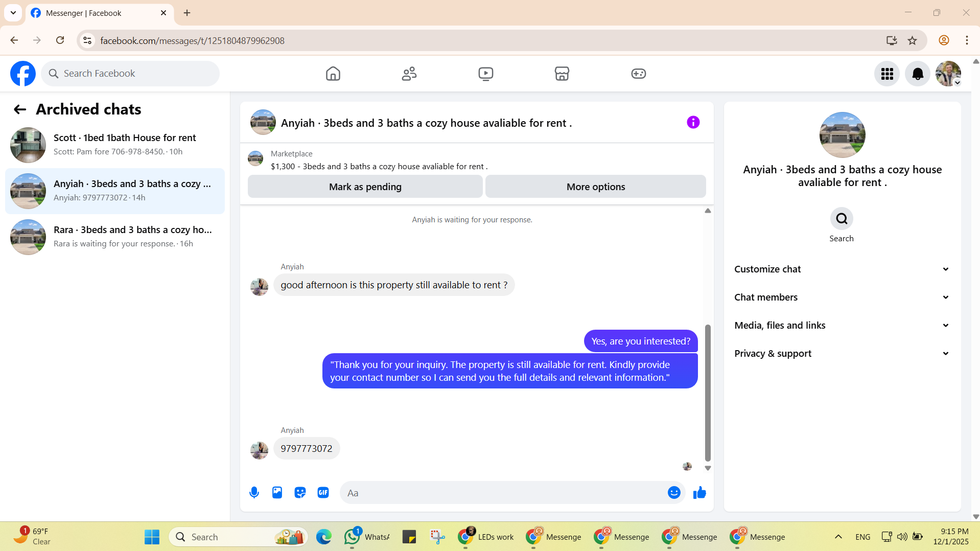Open the Video (Watch) icon

(486, 74)
